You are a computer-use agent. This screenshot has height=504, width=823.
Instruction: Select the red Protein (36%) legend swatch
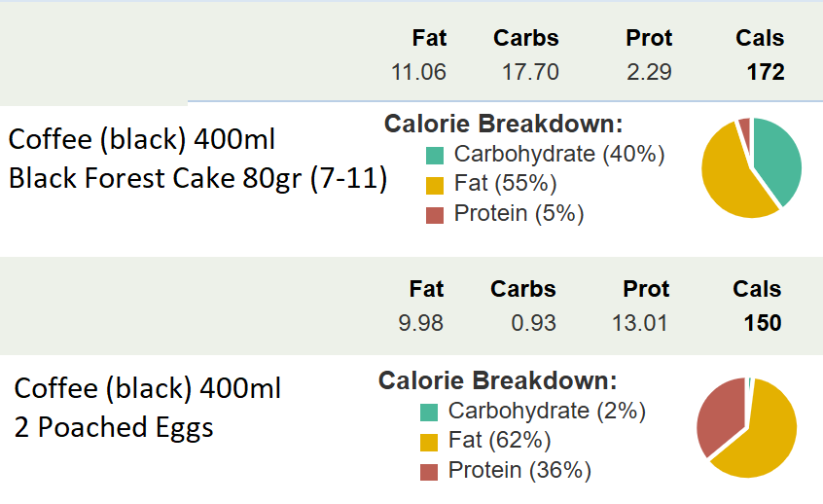429,472
